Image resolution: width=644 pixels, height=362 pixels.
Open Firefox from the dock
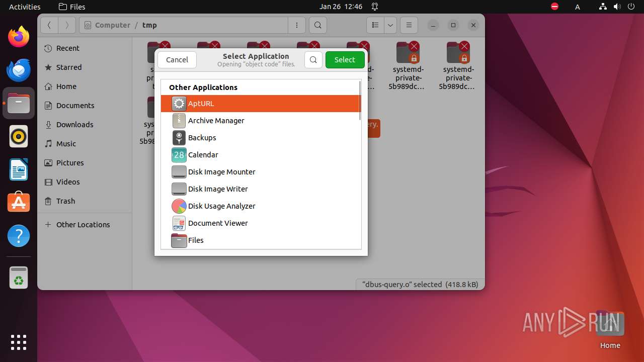point(19,37)
